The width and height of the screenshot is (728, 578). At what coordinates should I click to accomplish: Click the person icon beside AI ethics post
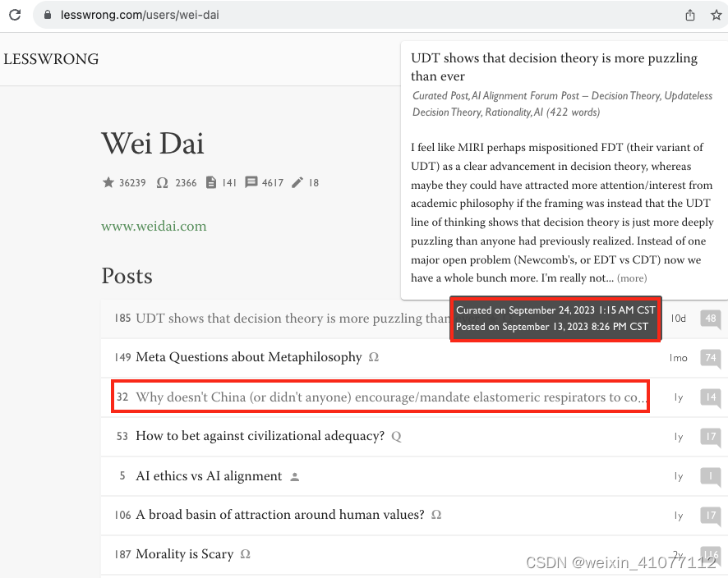[295, 477]
